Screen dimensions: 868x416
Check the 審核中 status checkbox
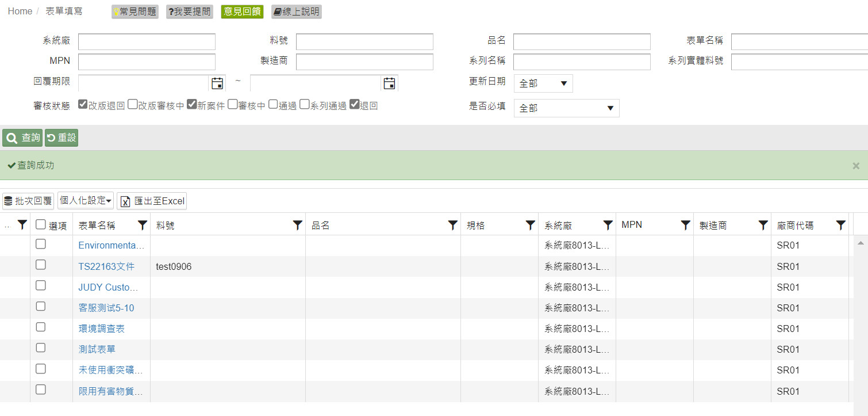pos(233,105)
